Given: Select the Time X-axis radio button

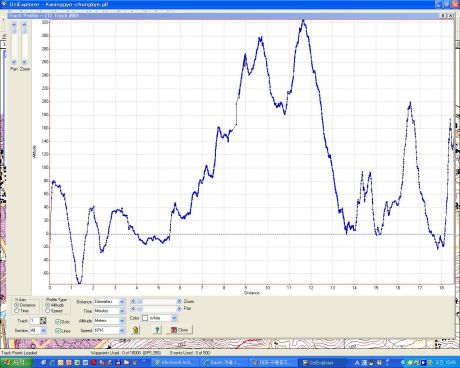Looking at the screenshot, I should coord(16,311).
